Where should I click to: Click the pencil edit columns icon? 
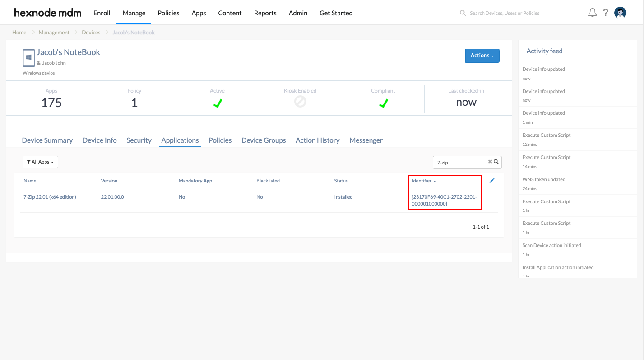point(492,181)
